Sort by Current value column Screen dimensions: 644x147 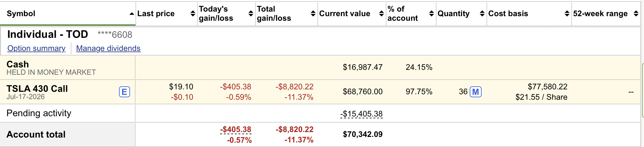point(381,14)
